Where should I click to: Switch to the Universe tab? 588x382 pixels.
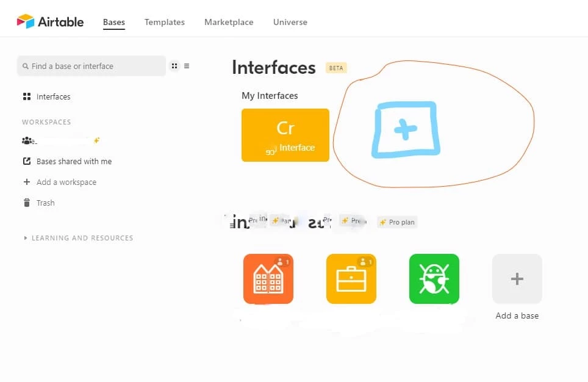point(290,22)
